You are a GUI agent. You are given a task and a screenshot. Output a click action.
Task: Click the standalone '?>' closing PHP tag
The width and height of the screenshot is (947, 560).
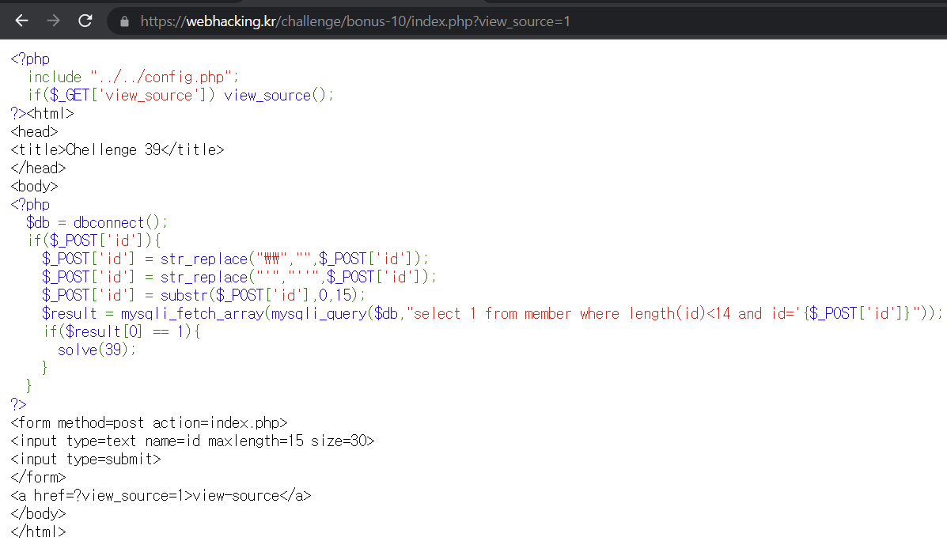pyautogui.click(x=19, y=404)
